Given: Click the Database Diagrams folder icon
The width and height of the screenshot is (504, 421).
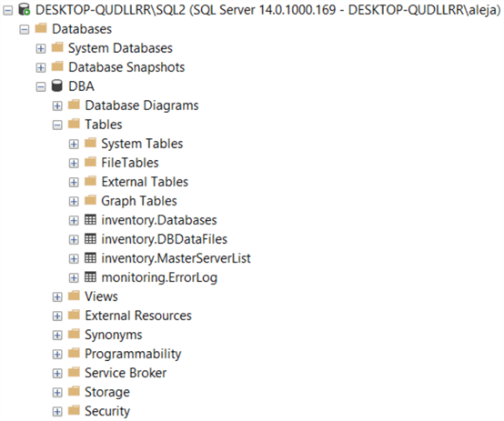Looking at the screenshot, I should [74, 105].
